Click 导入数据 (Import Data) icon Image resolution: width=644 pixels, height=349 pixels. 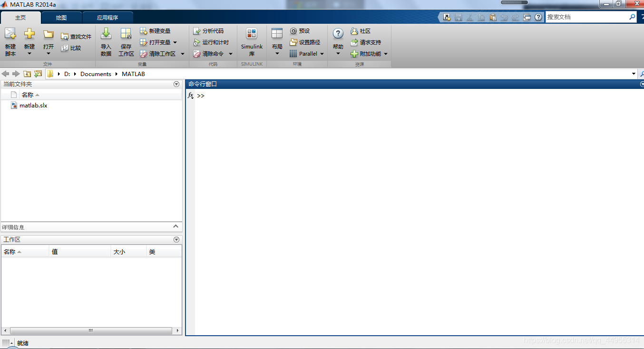tap(106, 33)
